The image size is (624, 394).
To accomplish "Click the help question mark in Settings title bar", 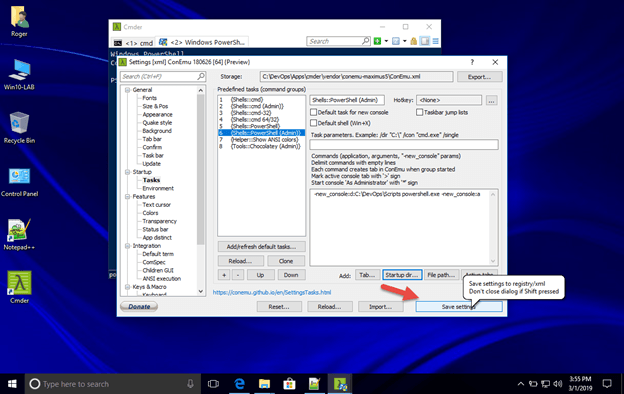I will click(x=472, y=62).
